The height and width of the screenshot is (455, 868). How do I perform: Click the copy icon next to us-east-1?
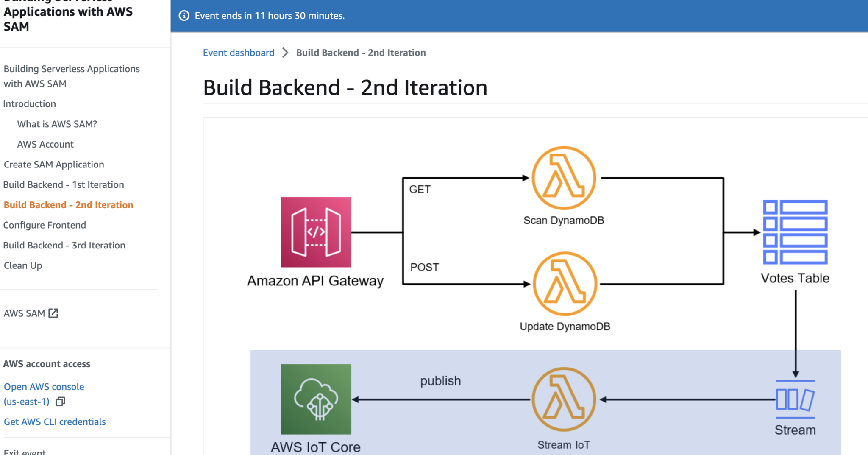(60, 402)
